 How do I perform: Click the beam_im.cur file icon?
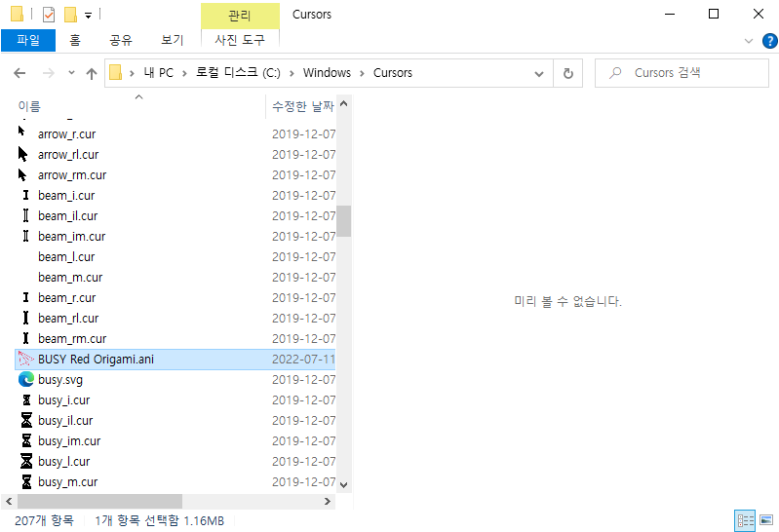click(x=25, y=236)
